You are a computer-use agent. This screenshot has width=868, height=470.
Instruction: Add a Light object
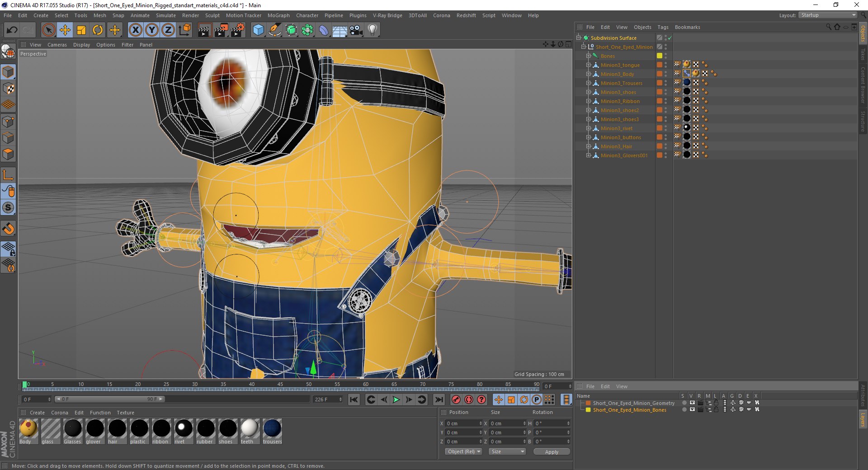(373, 30)
